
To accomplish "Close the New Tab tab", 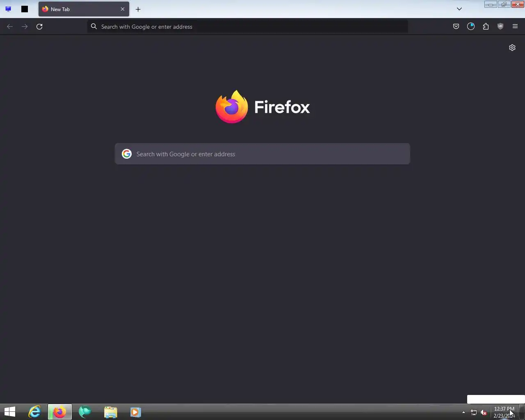I will pyautogui.click(x=122, y=9).
